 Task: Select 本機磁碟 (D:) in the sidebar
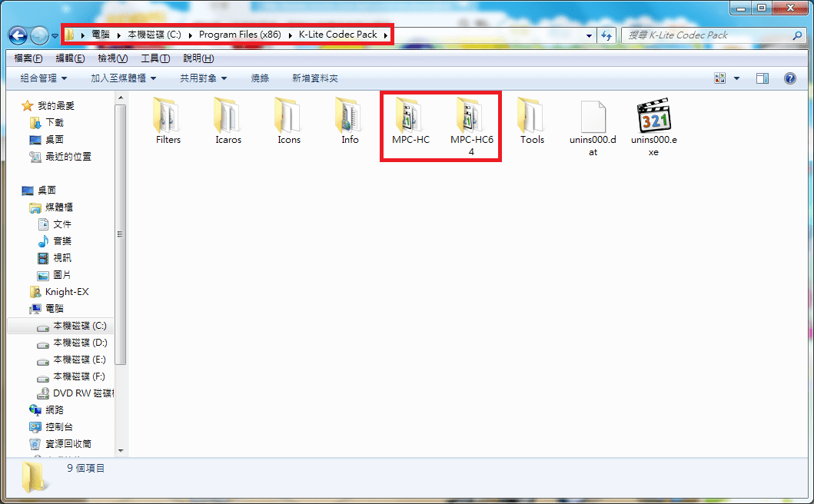point(78,342)
